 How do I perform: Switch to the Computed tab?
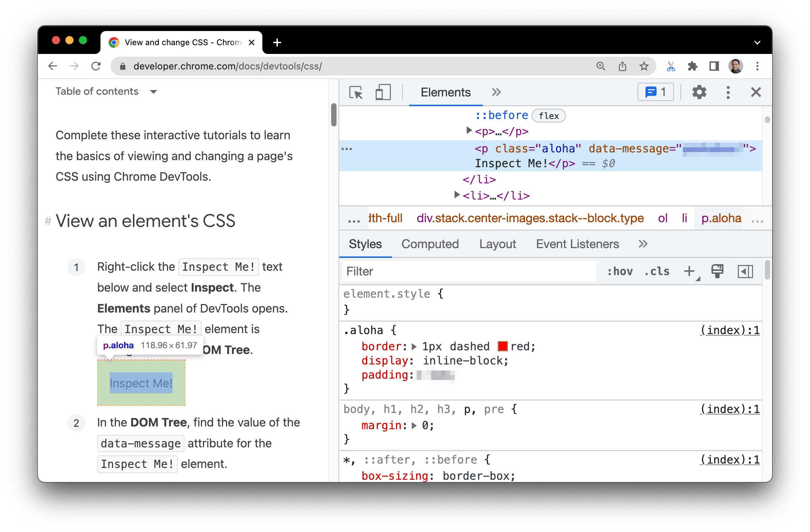tap(430, 244)
